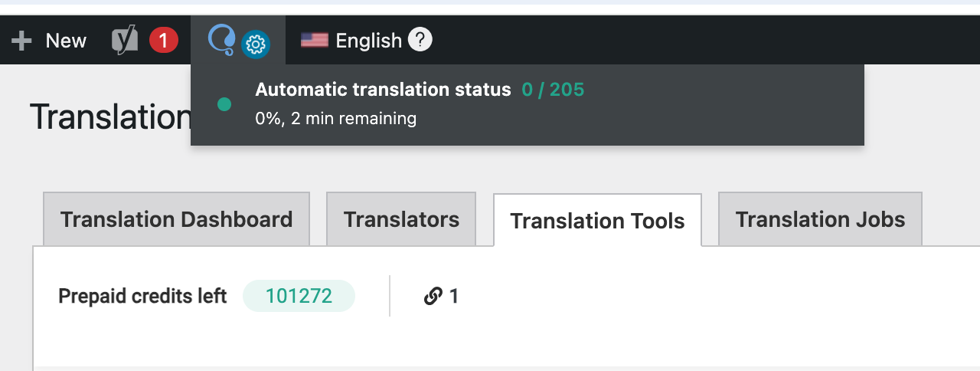Click the Automatic translation status title
This screenshot has height=371, width=980.
click(x=383, y=90)
